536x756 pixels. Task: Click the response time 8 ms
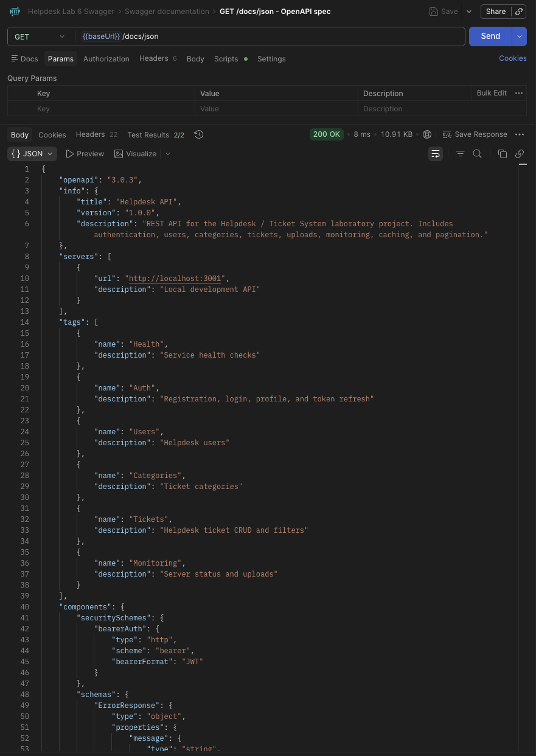(x=362, y=134)
